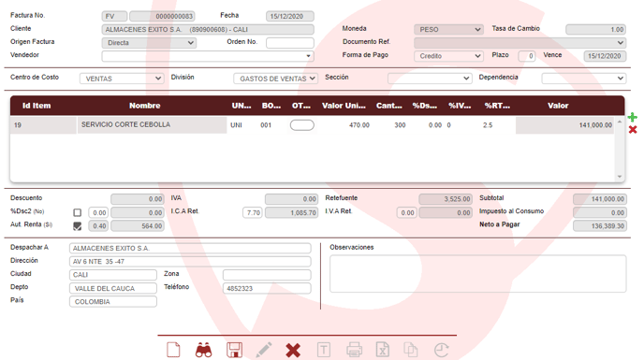Screen dimensions: 644x360
Task: Enable the %Dsc2 checkbox
Action: click(x=77, y=212)
